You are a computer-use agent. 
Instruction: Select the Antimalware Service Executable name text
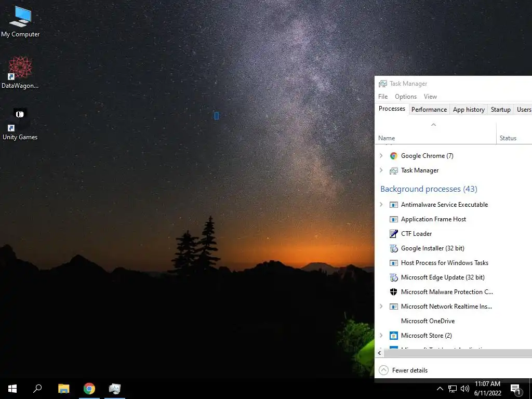444,205
